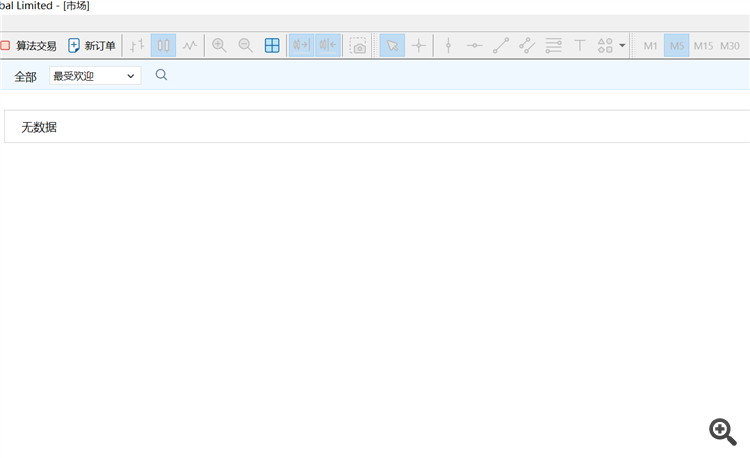This screenshot has height=458, width=750.
Task: Tile windows with grid icon
Action: [272, 46]
